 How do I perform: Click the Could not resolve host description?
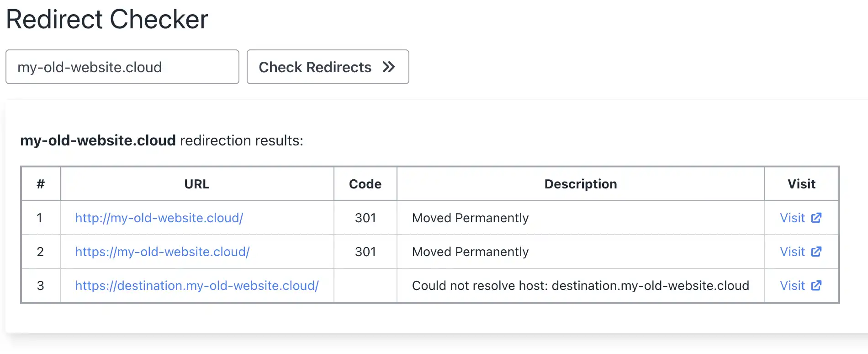tap(581, 285)
